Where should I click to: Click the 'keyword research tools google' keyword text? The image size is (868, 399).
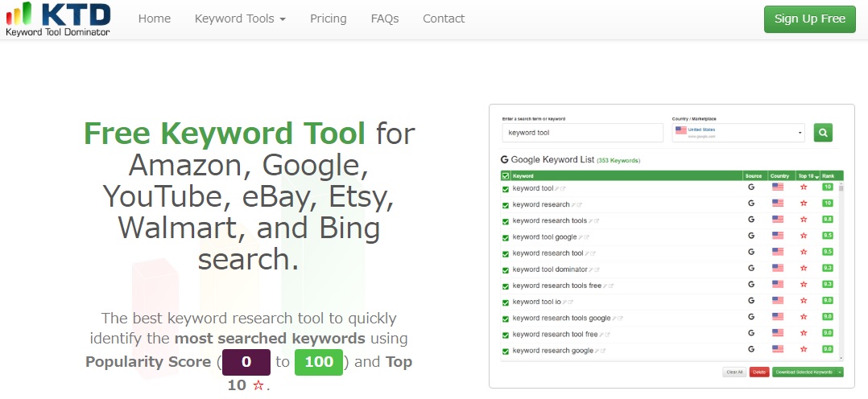pos(561,319)
